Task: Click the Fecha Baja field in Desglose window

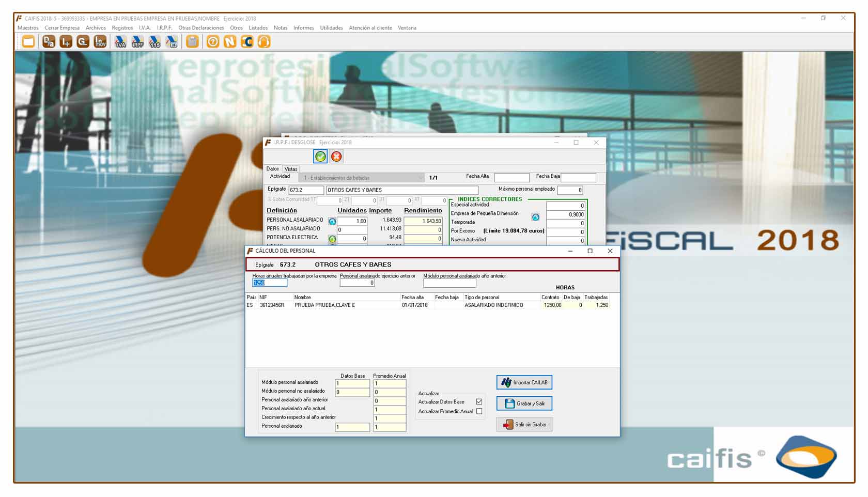Action: (578, 178)
